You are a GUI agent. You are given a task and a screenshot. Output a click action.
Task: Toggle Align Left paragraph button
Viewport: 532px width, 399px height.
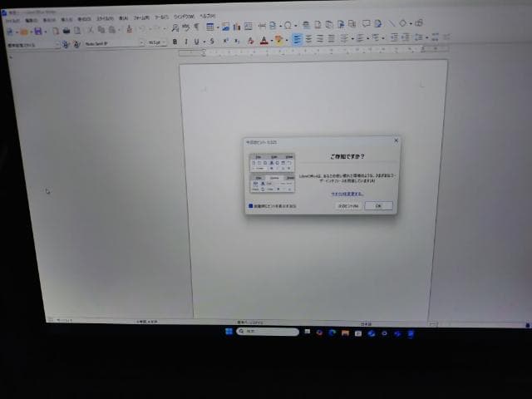click(298, 39)
